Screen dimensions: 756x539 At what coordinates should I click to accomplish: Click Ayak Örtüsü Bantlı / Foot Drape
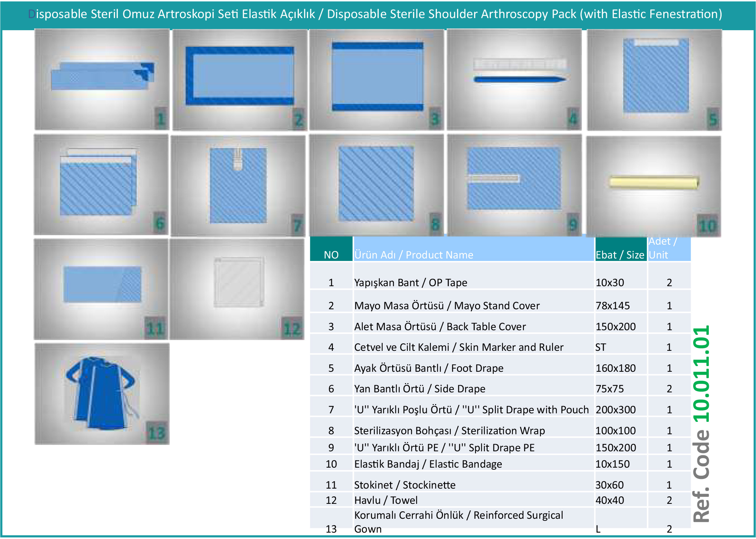429,368
